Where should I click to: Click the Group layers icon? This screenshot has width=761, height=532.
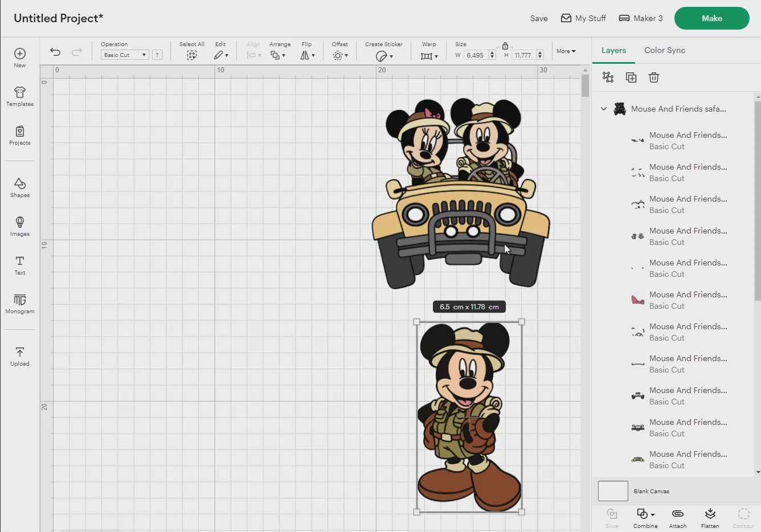pos(608,77)
